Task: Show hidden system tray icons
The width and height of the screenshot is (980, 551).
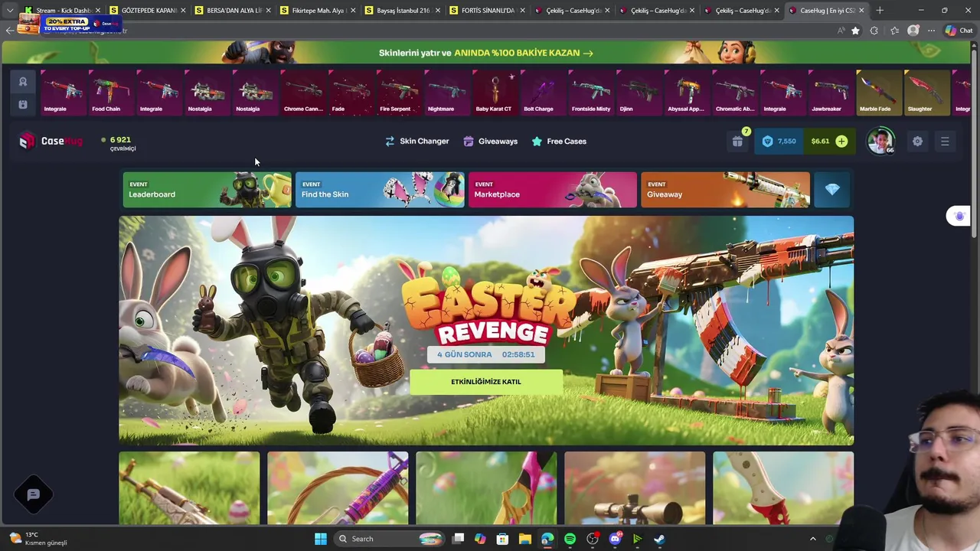Action: point(813,539)
